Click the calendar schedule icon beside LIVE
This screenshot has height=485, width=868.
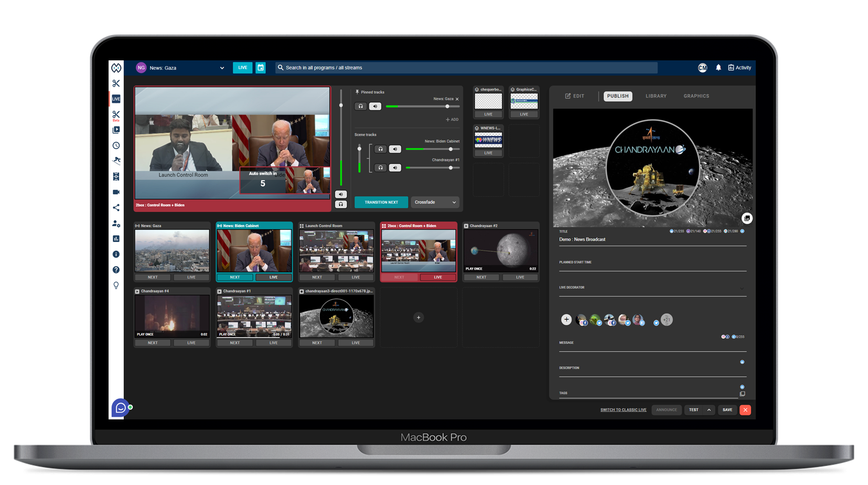point(261,68)
